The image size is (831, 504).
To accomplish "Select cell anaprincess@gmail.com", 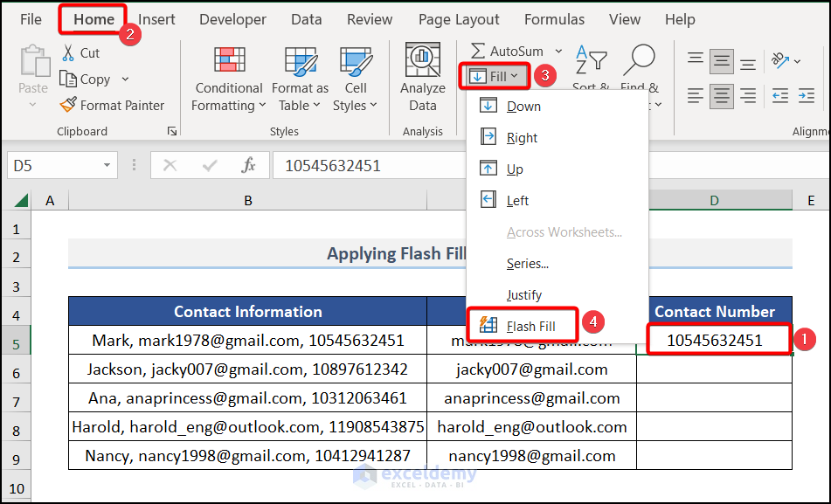I will [531, 398].
